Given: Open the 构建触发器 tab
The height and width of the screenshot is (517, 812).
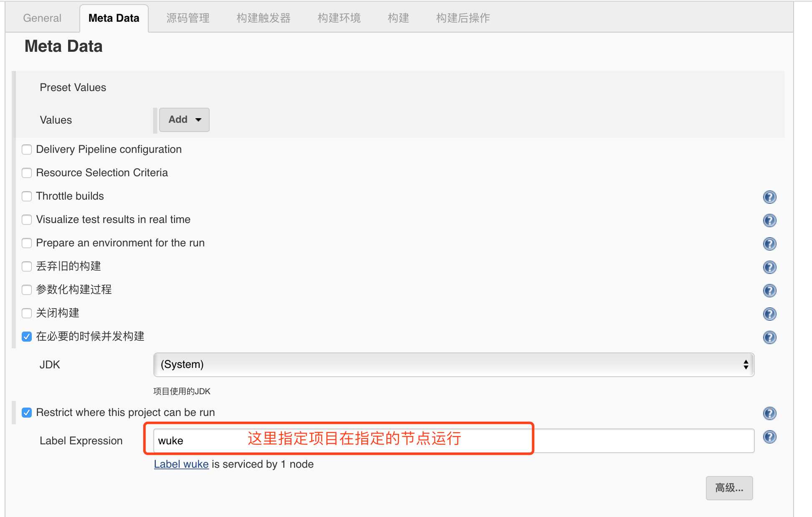Looking at the screenshot, I should click(263, 18).
